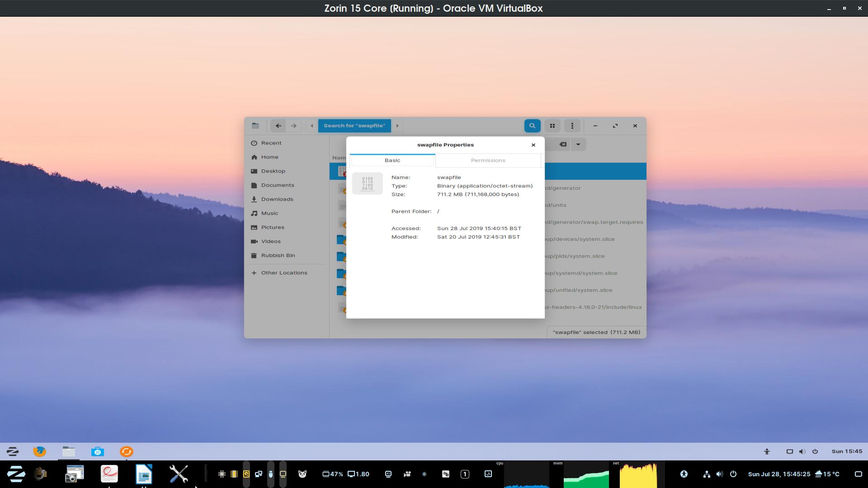Click the binary file icon thumbnail
Image resolution: width=868 pixels, height=488 pixels.
(x=368, y=183)
